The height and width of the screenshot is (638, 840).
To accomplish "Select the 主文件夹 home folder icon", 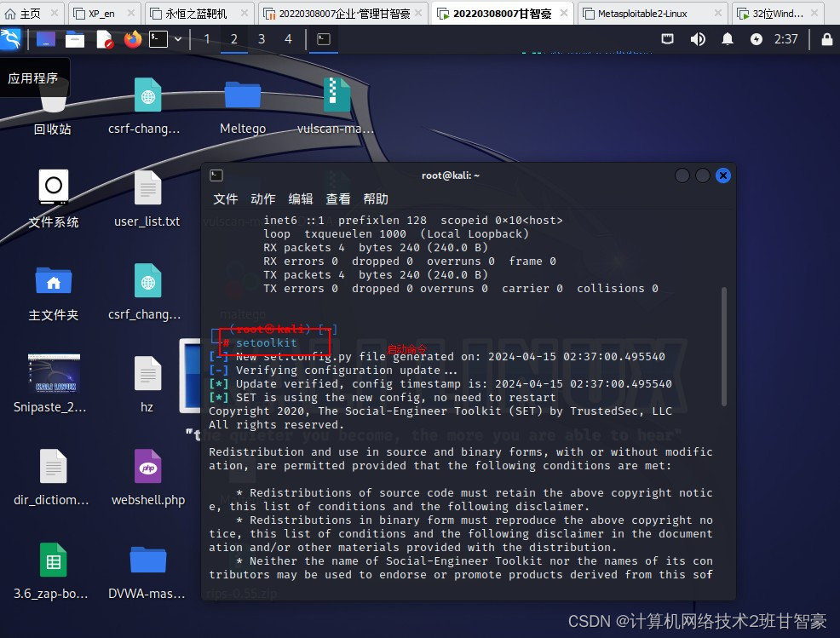I will pyautogui.click(x=53, y=293).
